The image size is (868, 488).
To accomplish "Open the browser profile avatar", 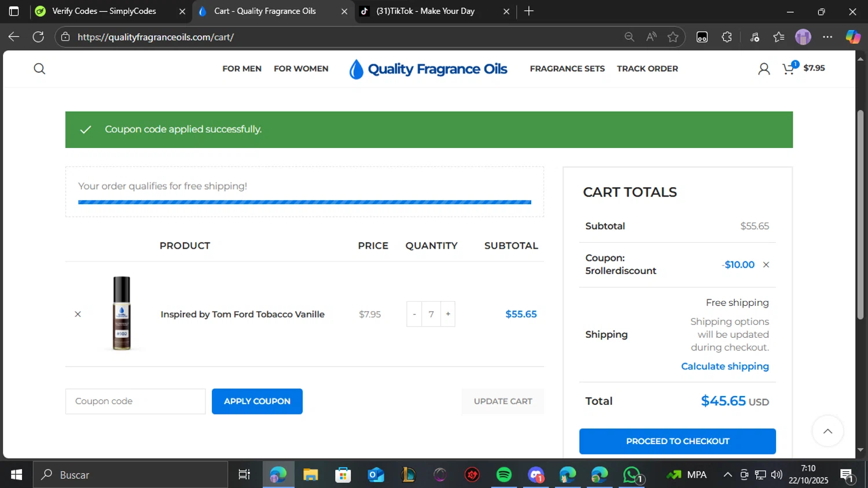I will pyautogui.click(x=803, y=37).
